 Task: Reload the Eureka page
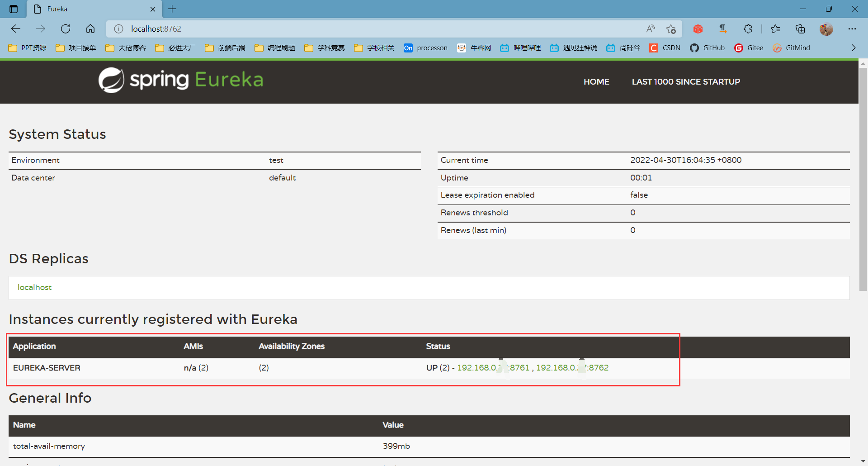click(x=66, y=29)
